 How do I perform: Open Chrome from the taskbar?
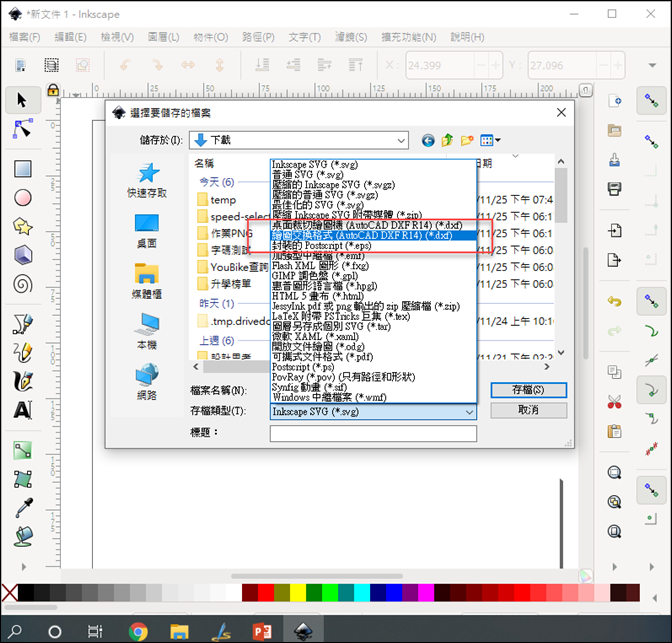pyautogui.click(x=138, y=631)
